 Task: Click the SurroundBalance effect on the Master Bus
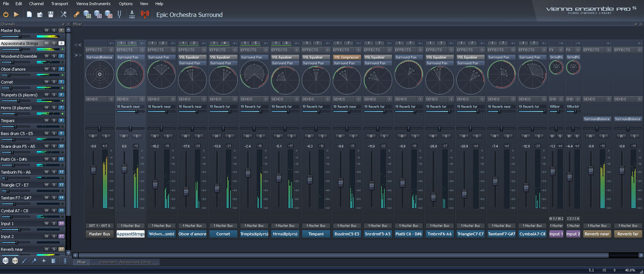point(99,57)
